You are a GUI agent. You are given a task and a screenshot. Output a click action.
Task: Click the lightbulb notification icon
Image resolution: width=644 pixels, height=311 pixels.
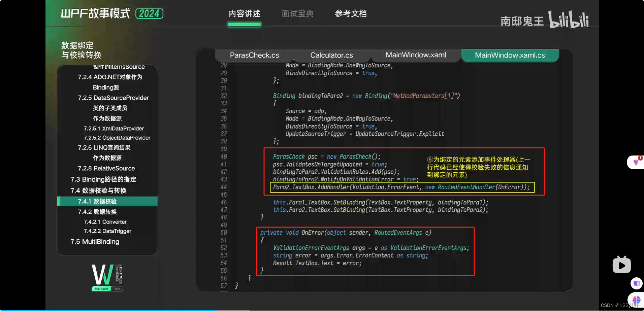click(x=636, y=162)
